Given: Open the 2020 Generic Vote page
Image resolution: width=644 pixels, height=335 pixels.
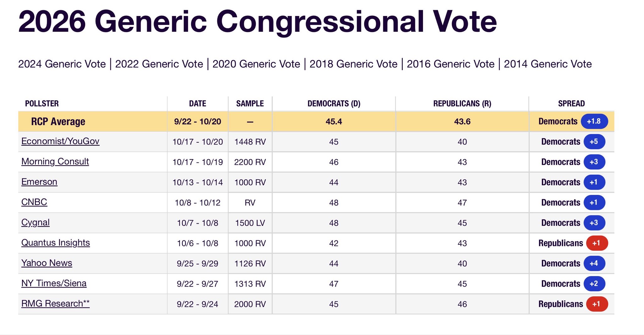Looking at the screenshot, I should pos(256,64).
